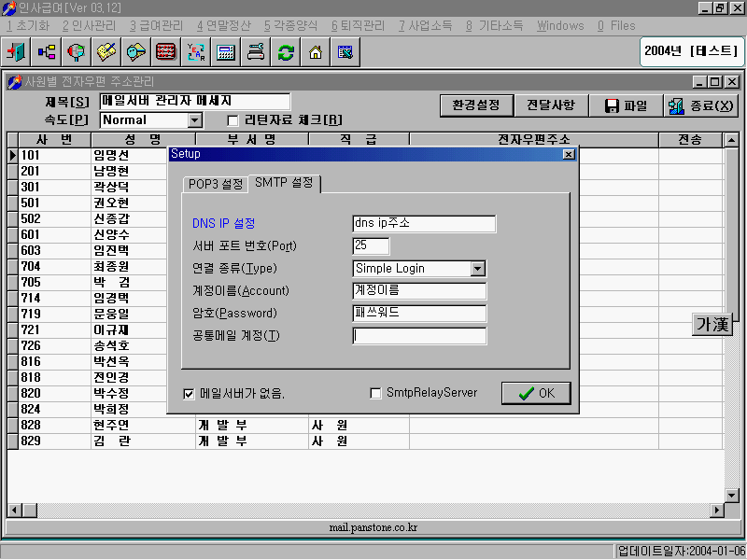Open the calculator toolbar icon

point(226,52)
